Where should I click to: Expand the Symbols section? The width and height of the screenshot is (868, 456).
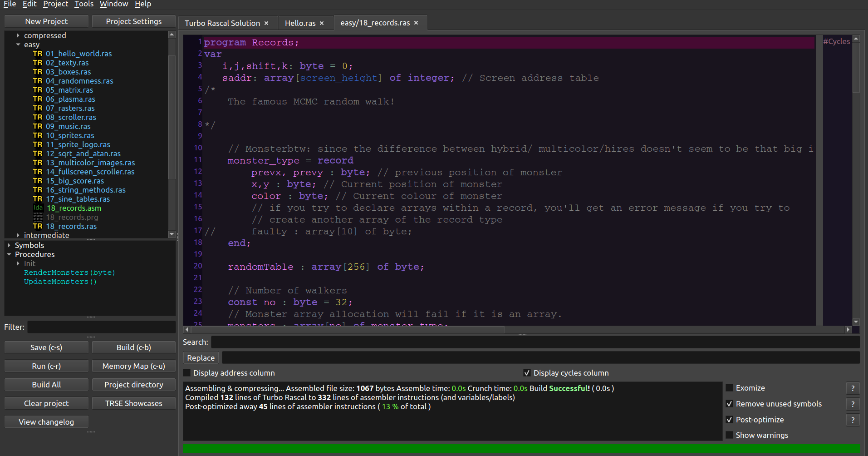tap(10, 245)
